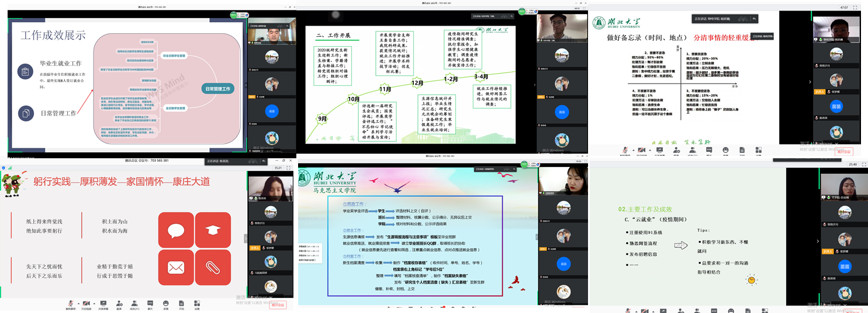Expand video options arrow in 躬行实践 window

(x=94, y=303)
